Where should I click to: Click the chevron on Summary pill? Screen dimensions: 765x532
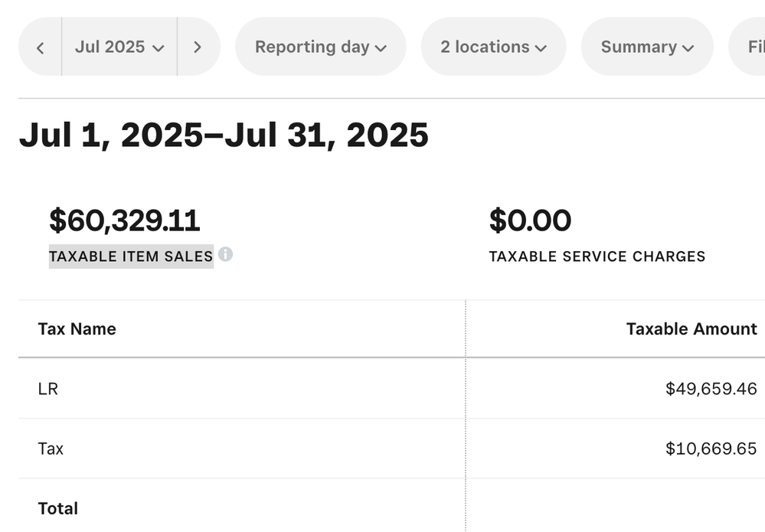pos(690,47)
